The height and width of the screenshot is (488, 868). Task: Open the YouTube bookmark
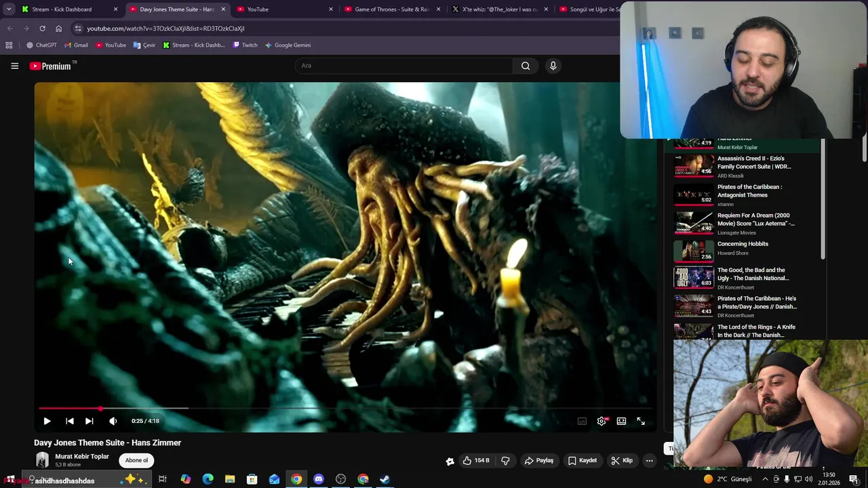(x=111, y=45)
